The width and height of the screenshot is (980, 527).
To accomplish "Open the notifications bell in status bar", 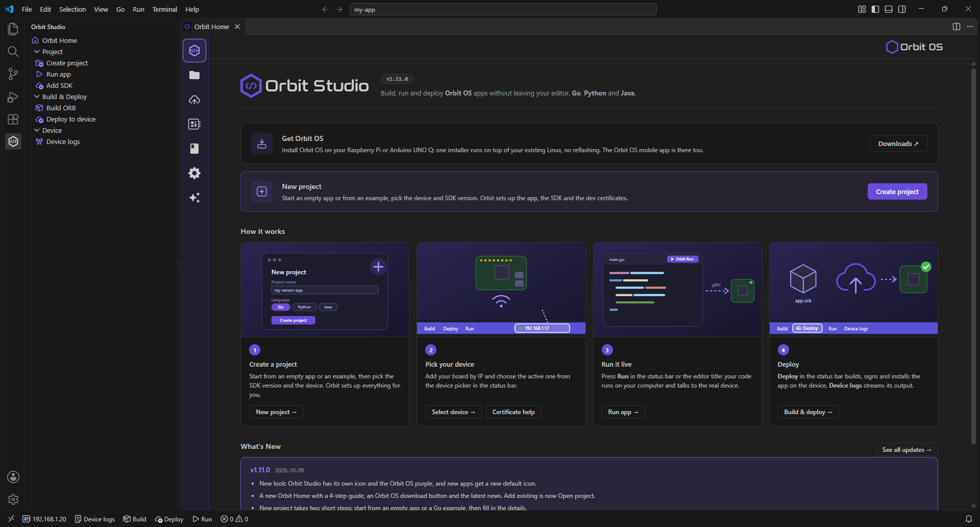I will click(x=968, y=519).
